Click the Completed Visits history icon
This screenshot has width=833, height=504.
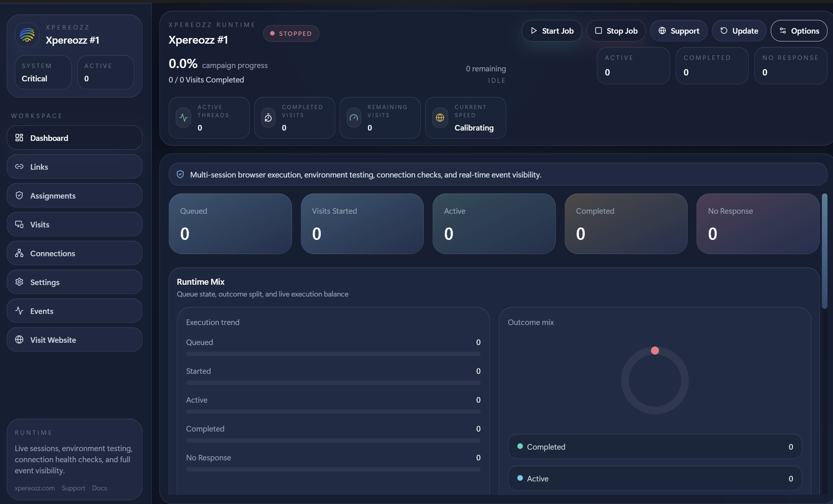pos(268,118)
